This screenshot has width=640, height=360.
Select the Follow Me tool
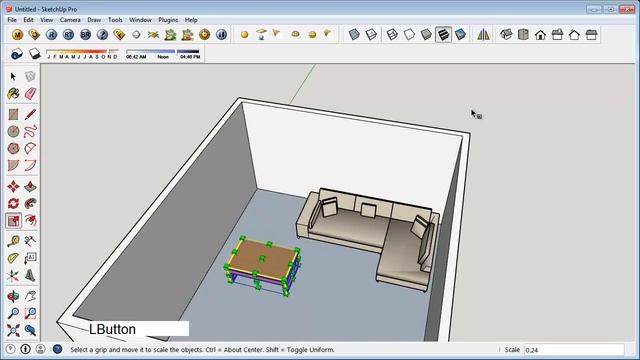[30, 203]
